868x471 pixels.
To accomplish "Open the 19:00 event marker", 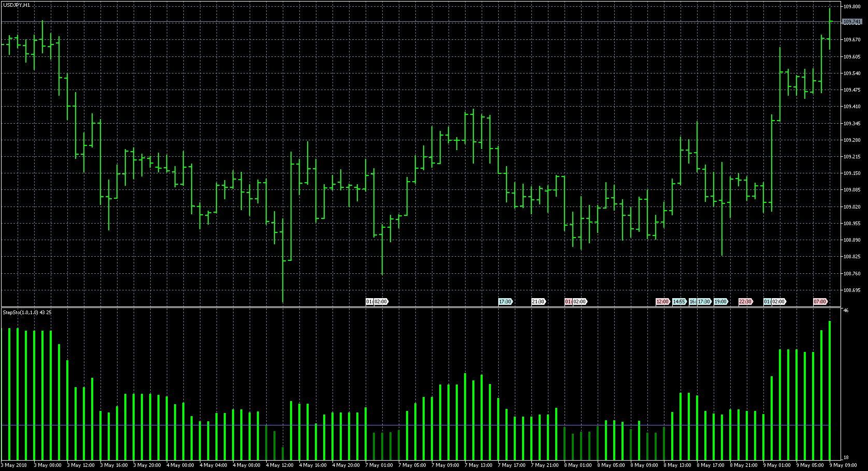I will [721, 302].
